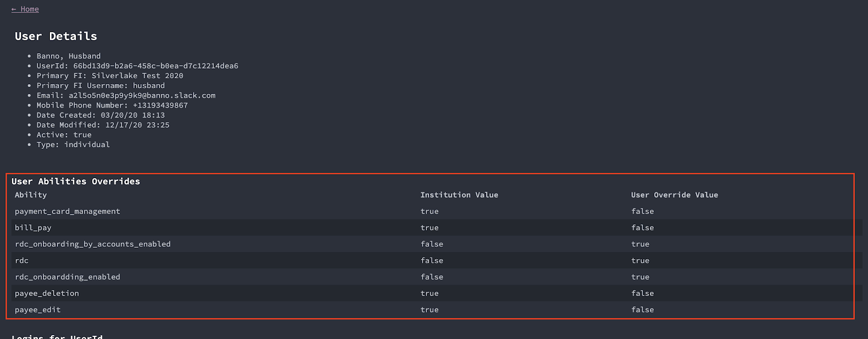868x339 pixels.
Task: Click the Type: individual entry
Action: click(73, 145)
